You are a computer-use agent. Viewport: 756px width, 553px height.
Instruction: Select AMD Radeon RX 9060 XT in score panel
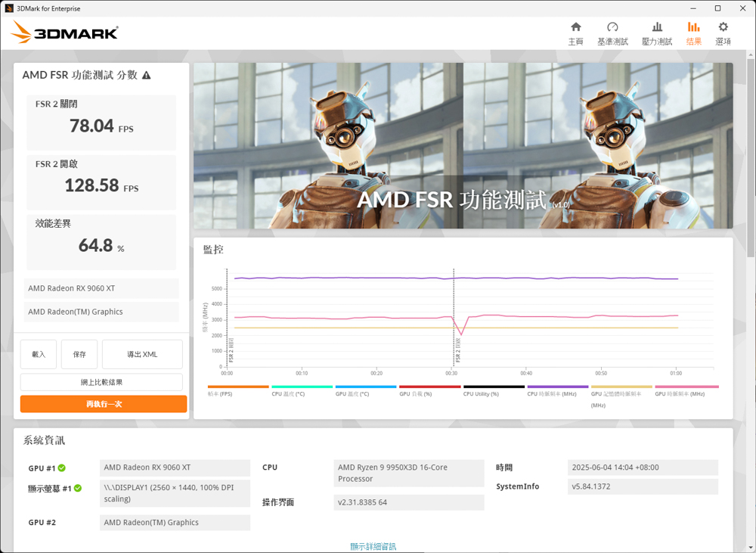[x=101, y=288]
